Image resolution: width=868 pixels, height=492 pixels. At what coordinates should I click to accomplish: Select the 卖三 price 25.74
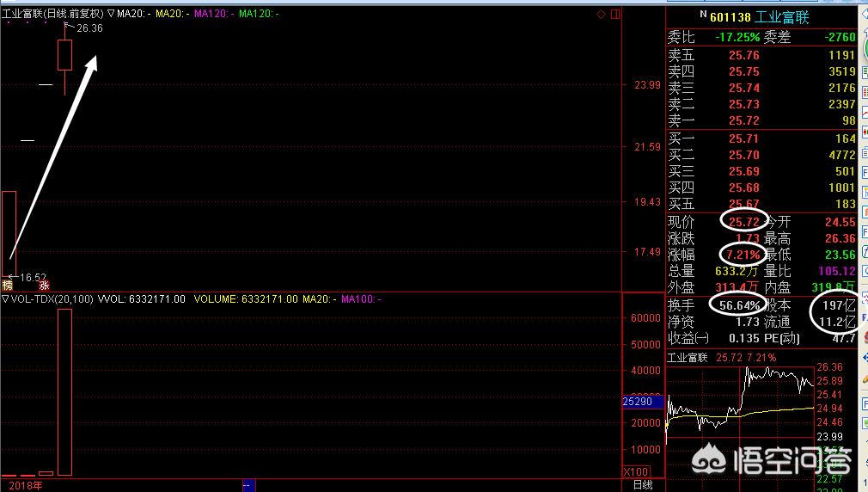click(744, 88)
